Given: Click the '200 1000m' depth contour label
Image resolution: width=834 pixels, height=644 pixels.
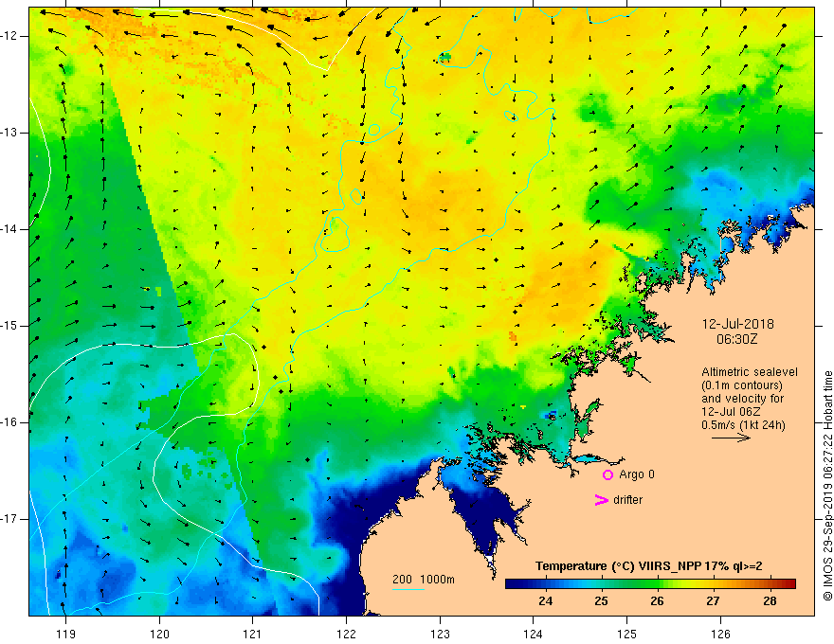Looking at the screenshot, I should [424, 580].
